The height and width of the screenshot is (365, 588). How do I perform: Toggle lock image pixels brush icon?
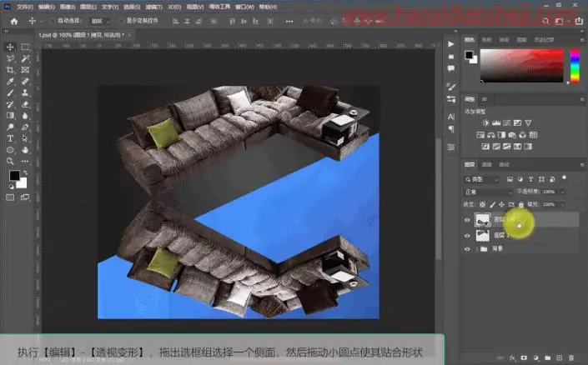[492, 204]
